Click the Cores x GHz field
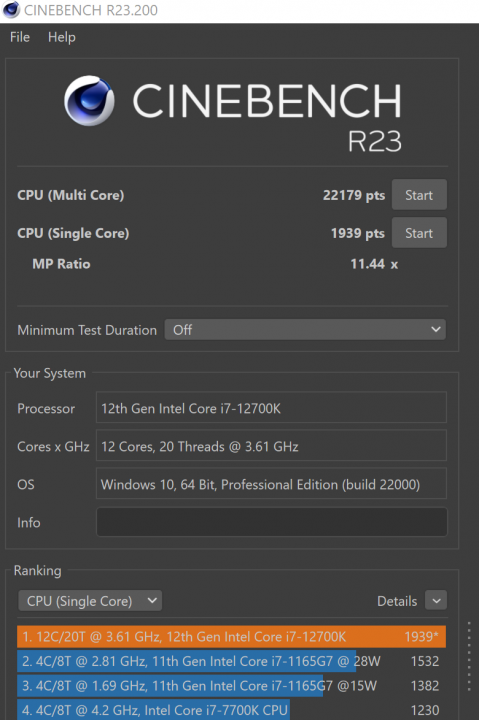Image resolution: width=479 pixels, height=720 pixels. coord(271,445)
